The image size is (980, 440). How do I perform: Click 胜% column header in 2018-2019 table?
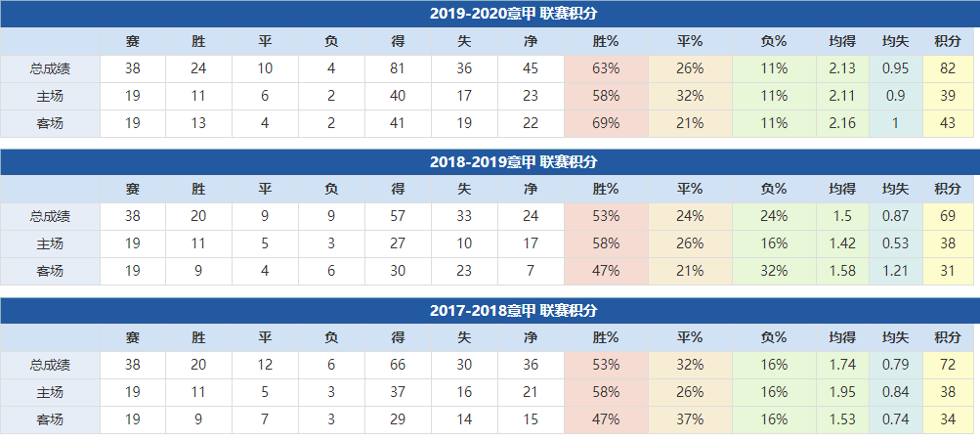606,190
